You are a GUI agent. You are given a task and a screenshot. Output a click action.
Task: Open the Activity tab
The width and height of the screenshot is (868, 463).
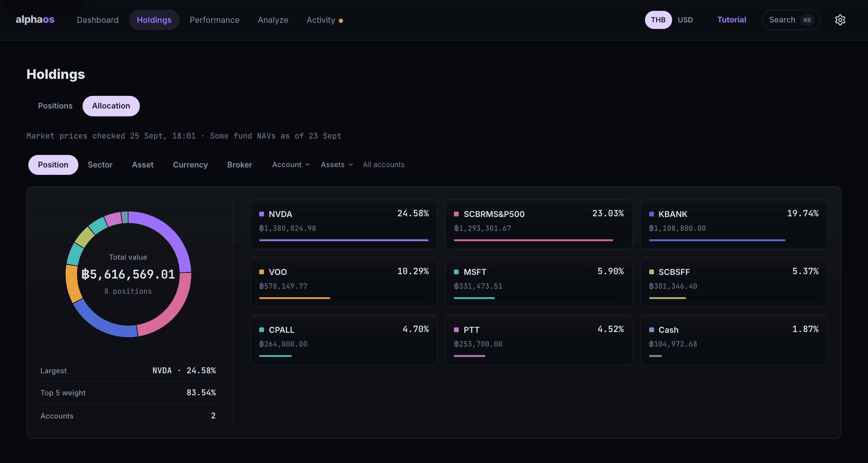pyautogui.click(x=324, y=20)
